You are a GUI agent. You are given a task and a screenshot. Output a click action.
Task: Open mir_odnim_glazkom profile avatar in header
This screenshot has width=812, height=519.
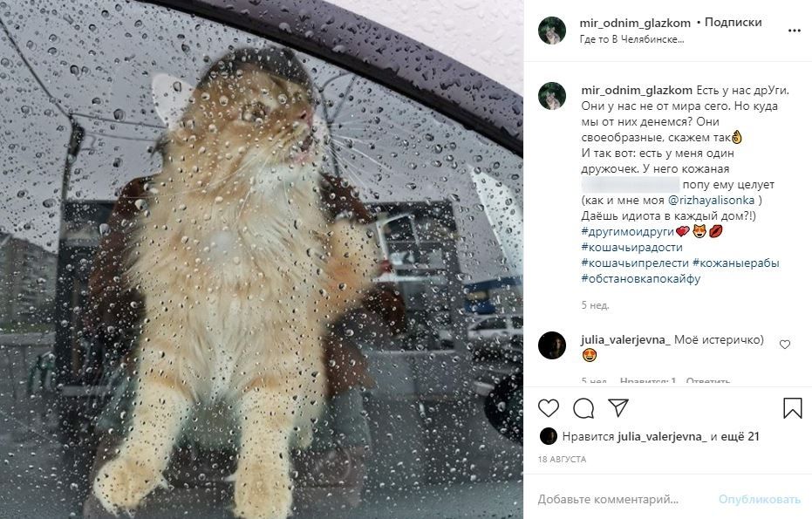552,31
